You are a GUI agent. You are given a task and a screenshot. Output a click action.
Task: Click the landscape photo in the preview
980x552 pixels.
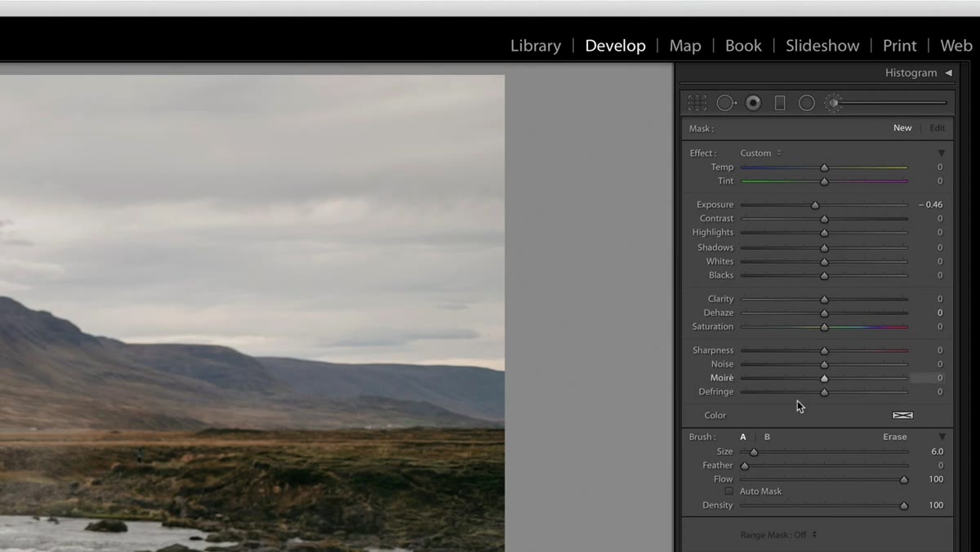point(252,314)
